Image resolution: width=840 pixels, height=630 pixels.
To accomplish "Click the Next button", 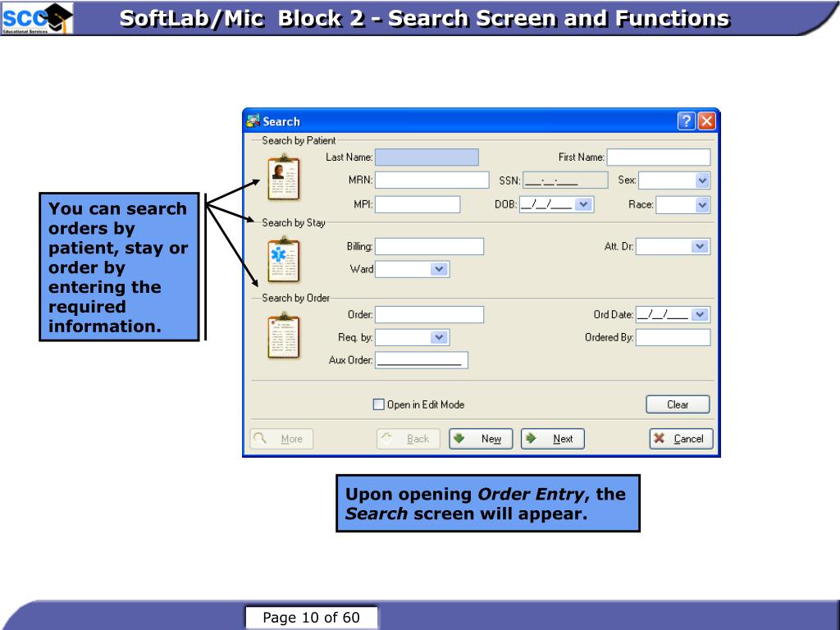I will pyautogui.click(x=552, y=439).
